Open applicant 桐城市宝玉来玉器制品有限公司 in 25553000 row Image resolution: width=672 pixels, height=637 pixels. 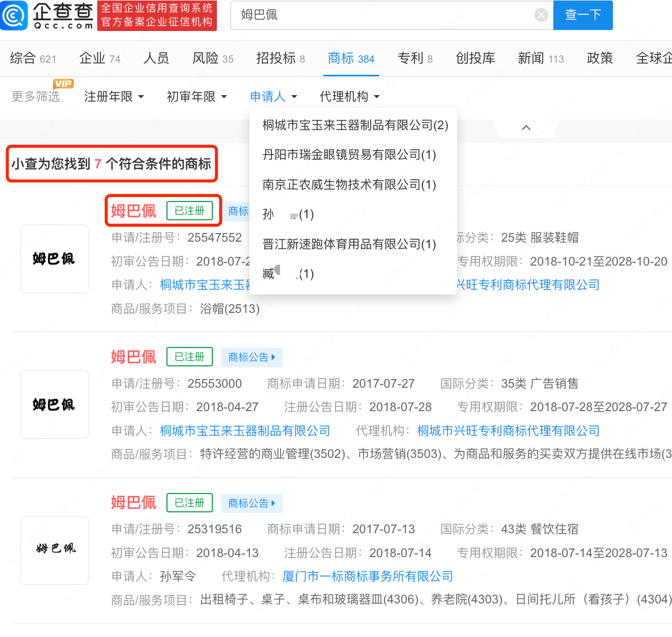[x=245, y=431]
